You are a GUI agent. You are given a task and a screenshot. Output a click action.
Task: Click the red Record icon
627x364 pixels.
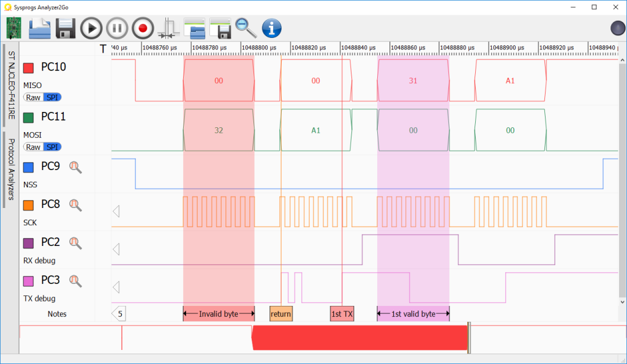click(x=142, y=28)
